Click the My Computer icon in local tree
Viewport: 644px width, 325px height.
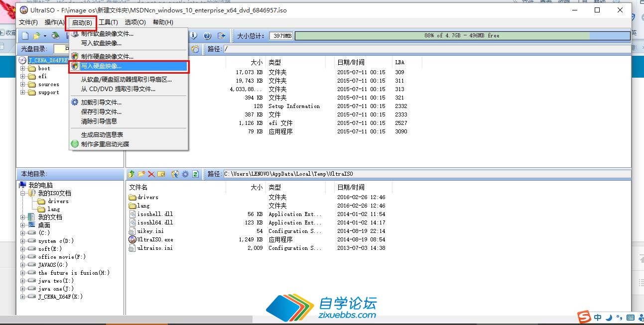click(x=22, y=185)
